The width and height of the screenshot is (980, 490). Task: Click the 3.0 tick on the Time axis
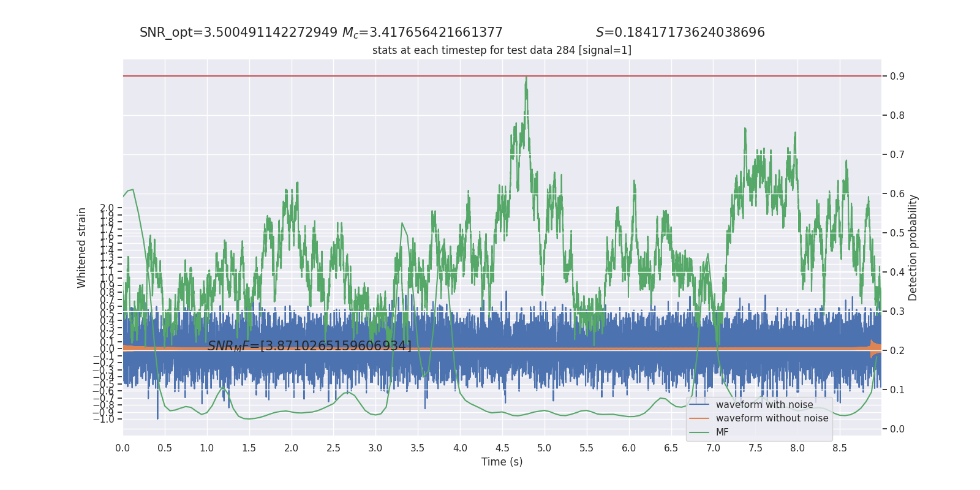point(375,448)
